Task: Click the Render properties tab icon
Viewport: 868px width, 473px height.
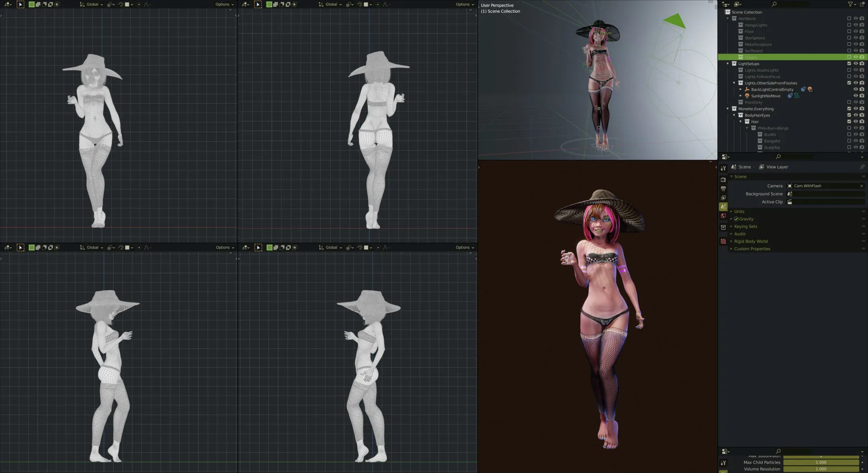Action: point(724,180)
